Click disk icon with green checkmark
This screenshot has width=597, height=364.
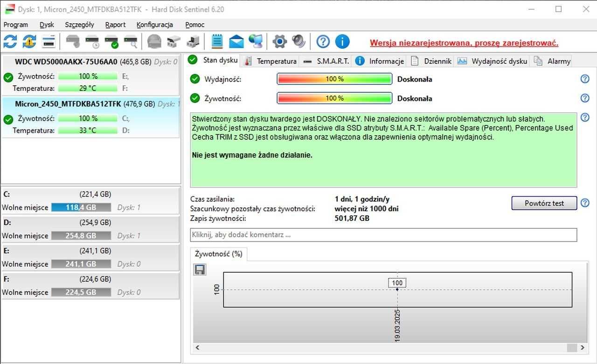[111, 41]
